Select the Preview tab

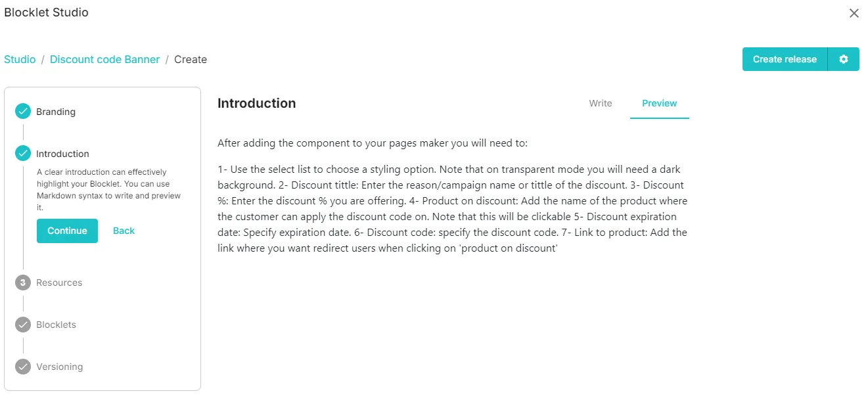[660, 103]
